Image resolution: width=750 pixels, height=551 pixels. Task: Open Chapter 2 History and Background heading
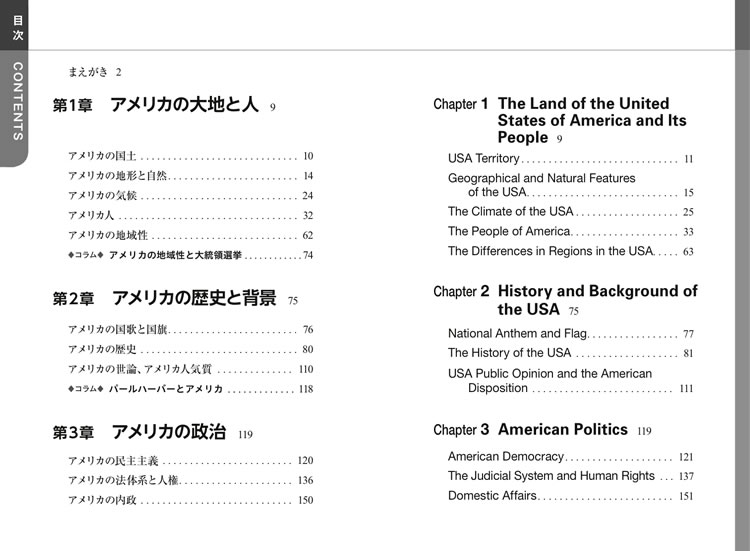point(565,300)
